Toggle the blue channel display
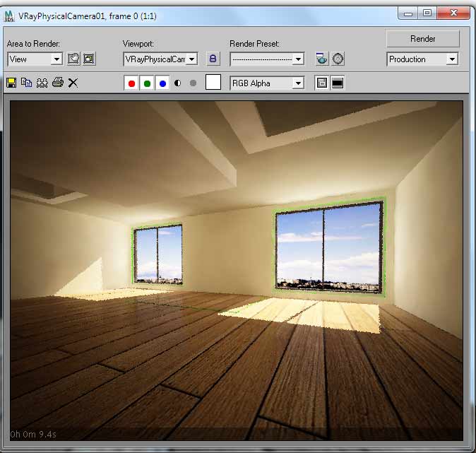This screenshot has width=476, height=453. pos(162,83)
